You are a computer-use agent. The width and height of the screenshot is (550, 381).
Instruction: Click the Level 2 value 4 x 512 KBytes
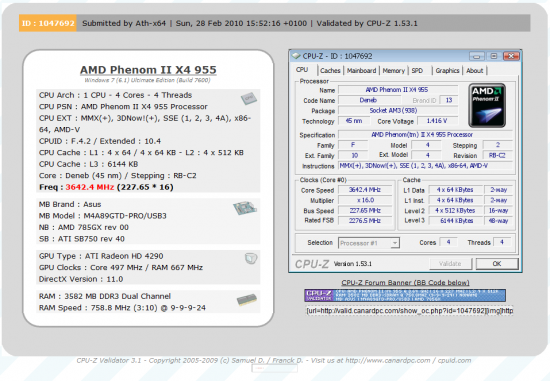click(x=455, y=210)
